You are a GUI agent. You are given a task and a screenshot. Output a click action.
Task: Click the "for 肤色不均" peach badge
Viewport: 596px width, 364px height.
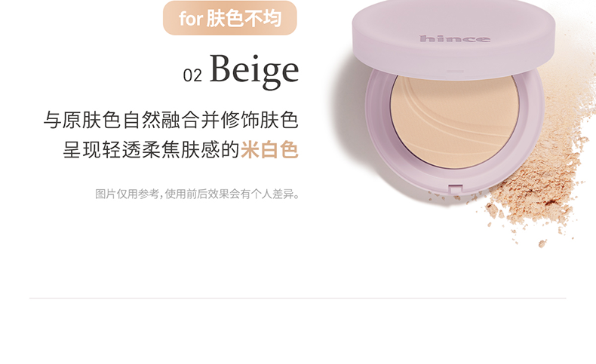[229, 18]
